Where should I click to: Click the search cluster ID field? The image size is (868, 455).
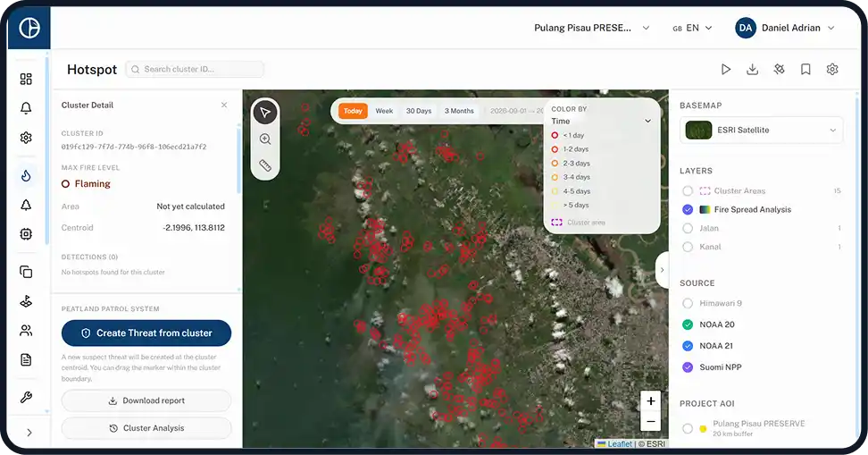pos(195,69)
